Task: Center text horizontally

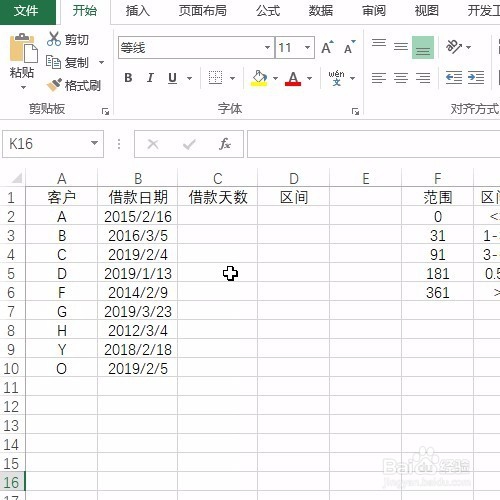Action: click(x=401, y=78)
